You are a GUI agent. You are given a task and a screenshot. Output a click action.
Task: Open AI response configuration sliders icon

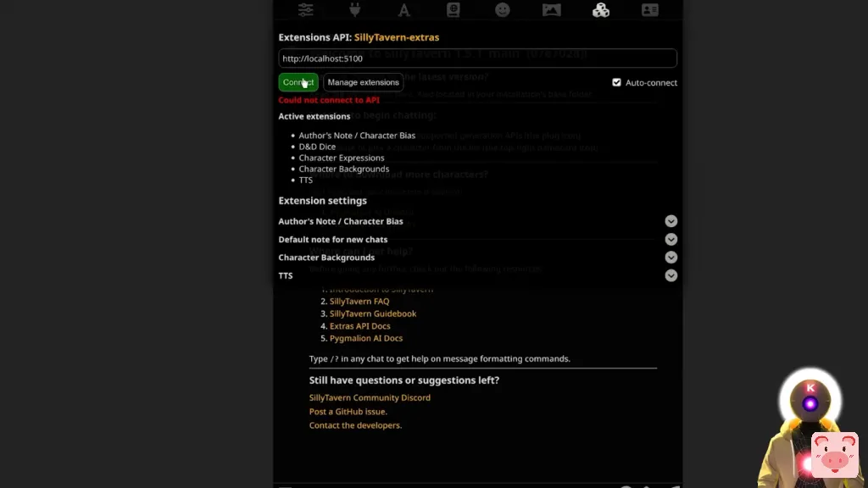[x=305, y=10]
